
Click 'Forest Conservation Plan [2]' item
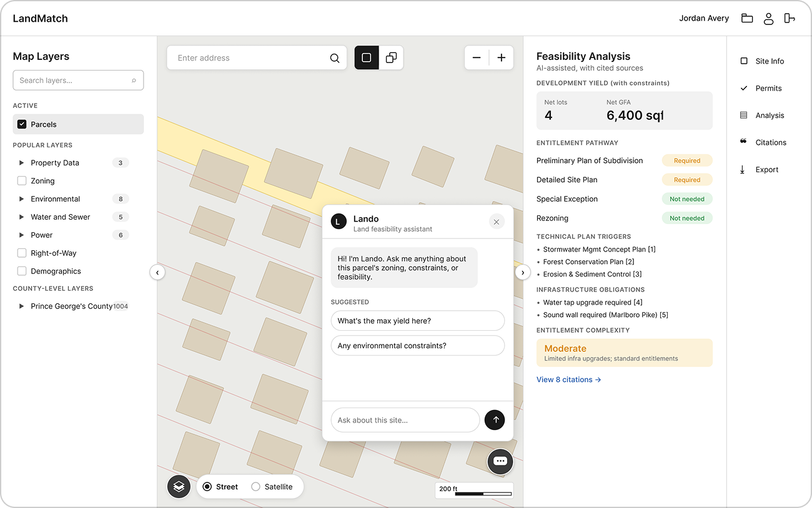pos(588,262)
